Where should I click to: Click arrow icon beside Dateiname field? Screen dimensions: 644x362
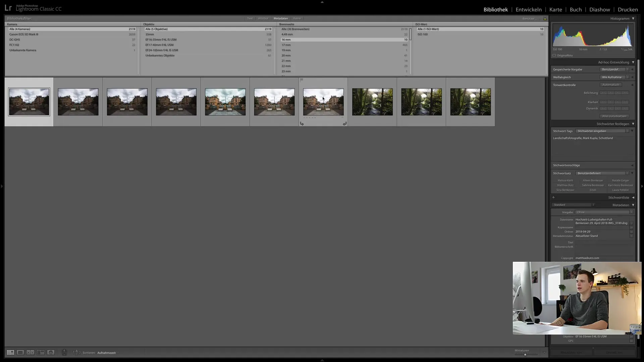coord(631,223)
